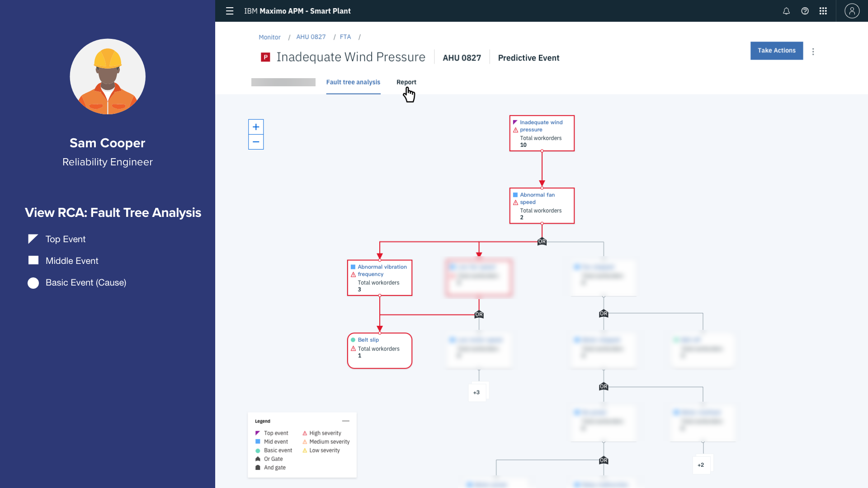Click the top event flag on Inadequate wind pressure
This screenshot has width=868, height=488.
(515, 122)
